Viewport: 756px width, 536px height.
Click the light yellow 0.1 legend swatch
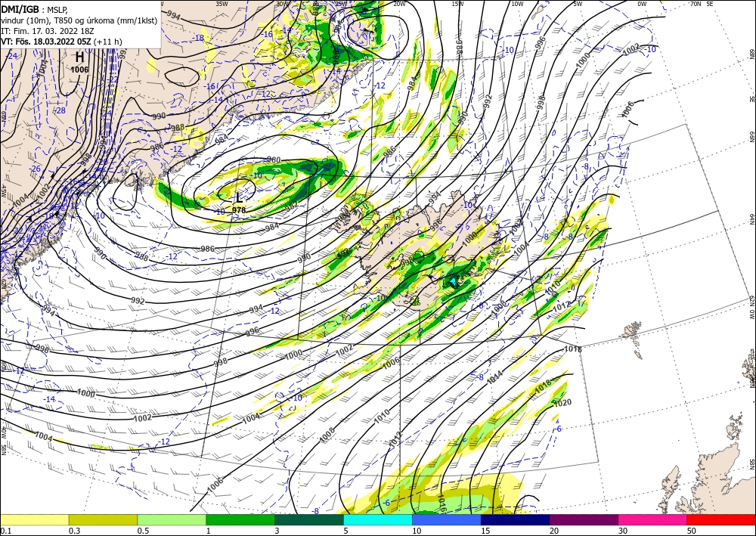(34, 519)
